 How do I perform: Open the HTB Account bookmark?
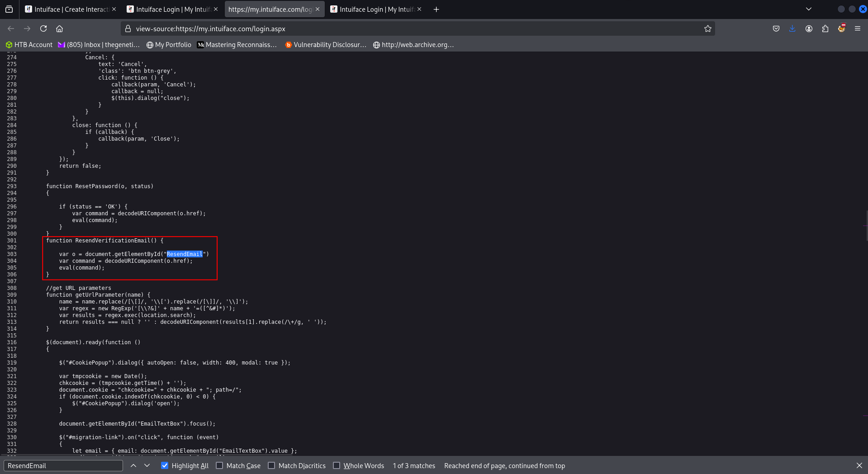pyautogui.click(x=29, y=45)
